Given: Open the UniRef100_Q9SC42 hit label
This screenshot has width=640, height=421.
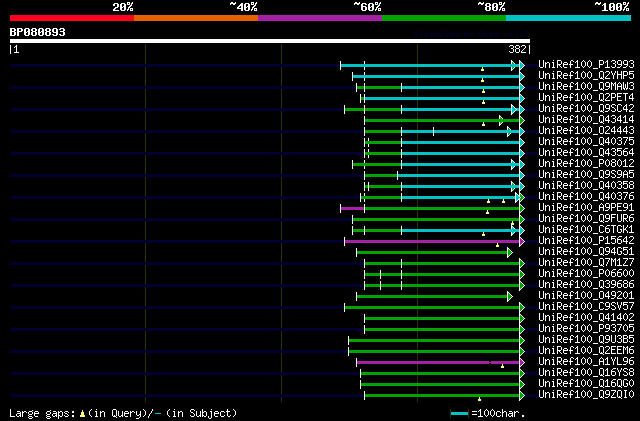Looking at the screenshot, I should (586, 109).
